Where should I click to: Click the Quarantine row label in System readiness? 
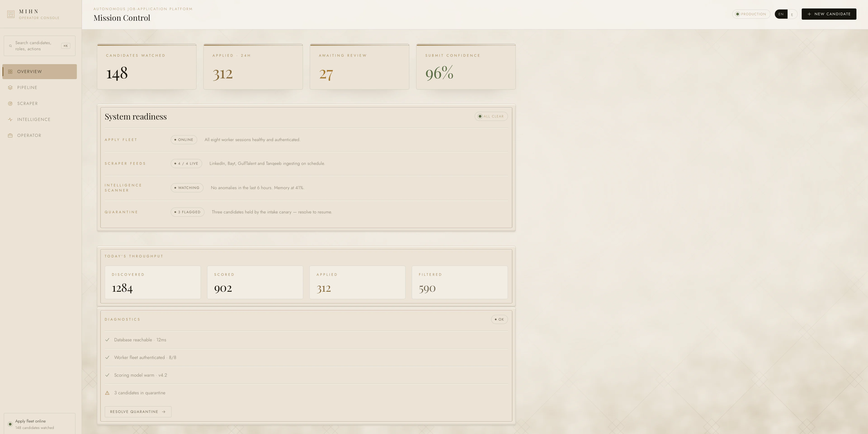click(121, 212)
